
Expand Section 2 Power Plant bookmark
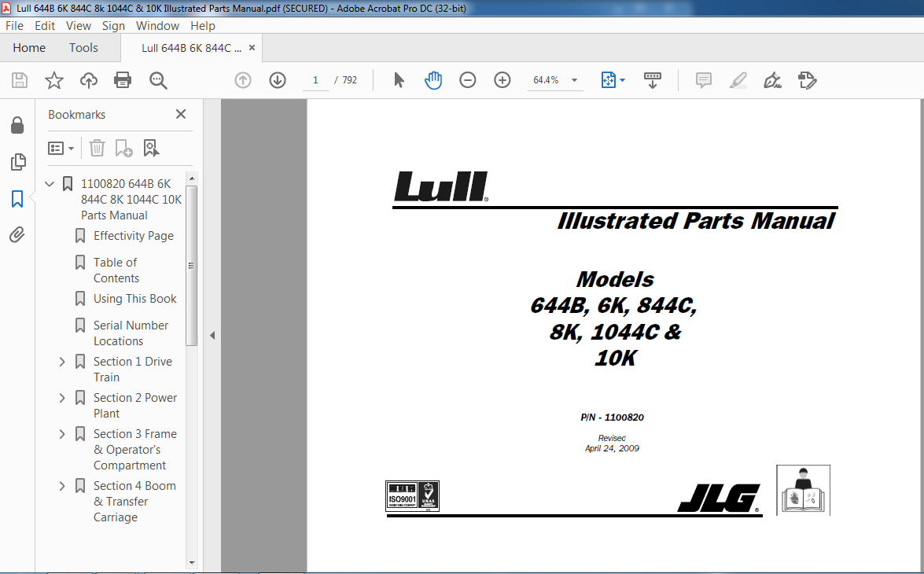(x=62, y=399)
